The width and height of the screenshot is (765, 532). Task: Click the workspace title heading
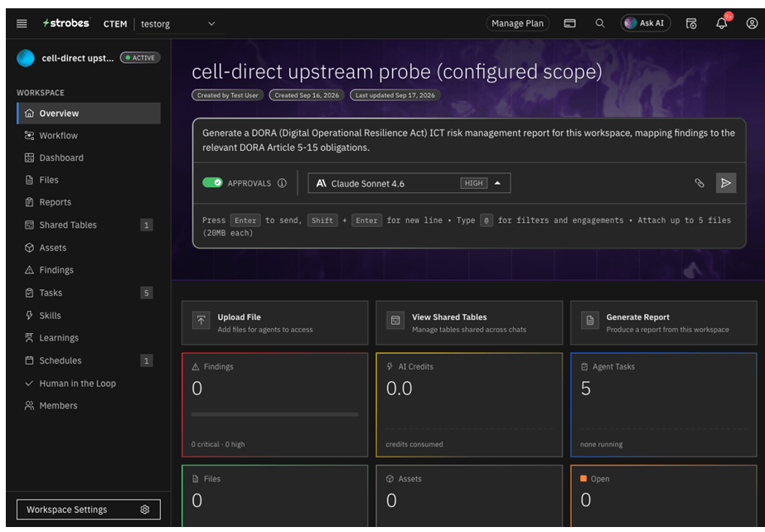pos(397,72)
